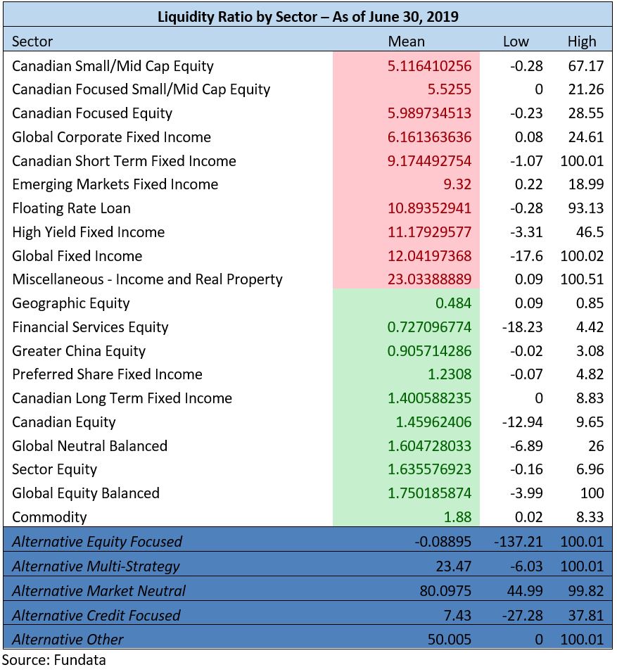This screenshot has height=672, width=617.
Task: Click the Global Fixed Income low value -17.6
Action: coord(525,256)
